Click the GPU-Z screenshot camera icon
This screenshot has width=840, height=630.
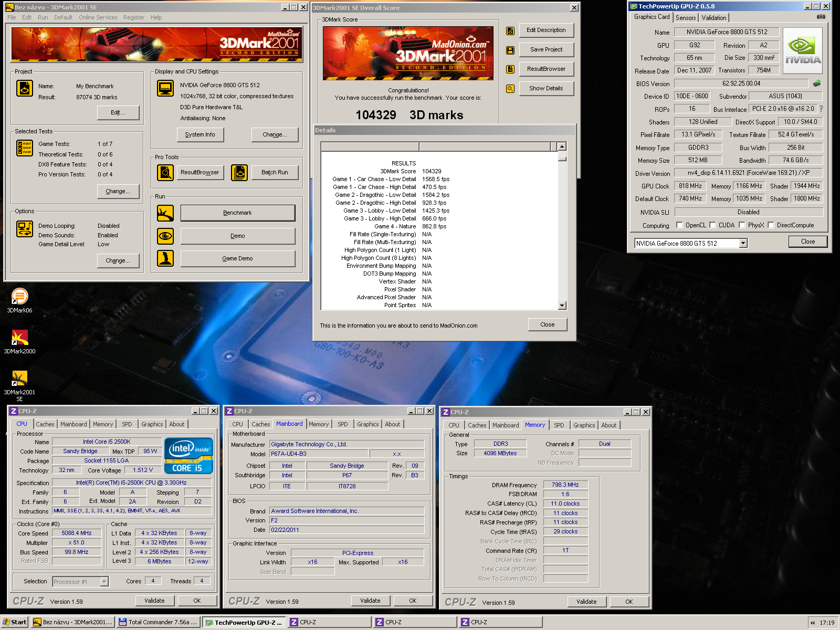click(821, 17)
